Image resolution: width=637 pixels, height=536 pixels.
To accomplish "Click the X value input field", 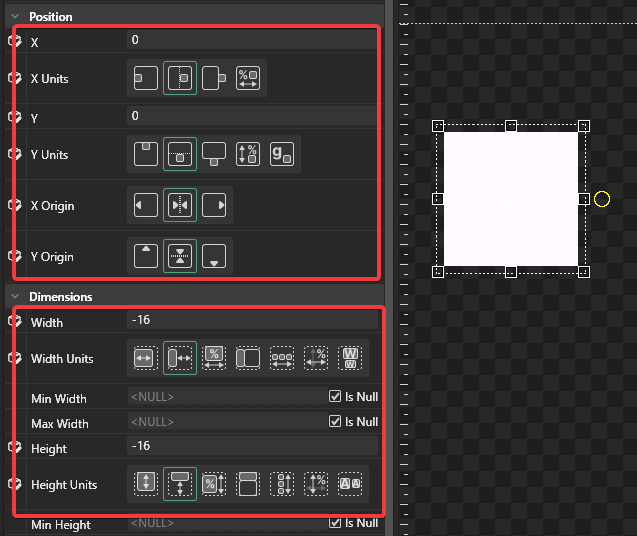I will (250, 40).
